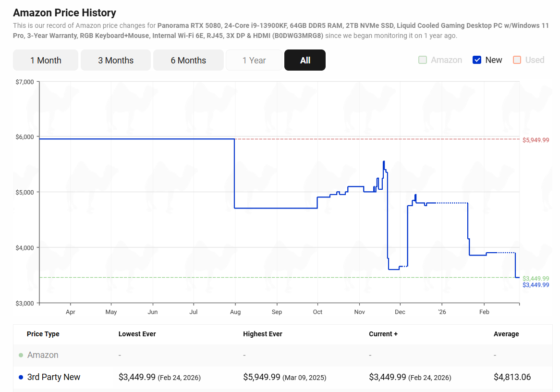Image resolution: width=560 pixels, height=392 pixels.
Task: Click the Price Type column header
Action: 43,334
